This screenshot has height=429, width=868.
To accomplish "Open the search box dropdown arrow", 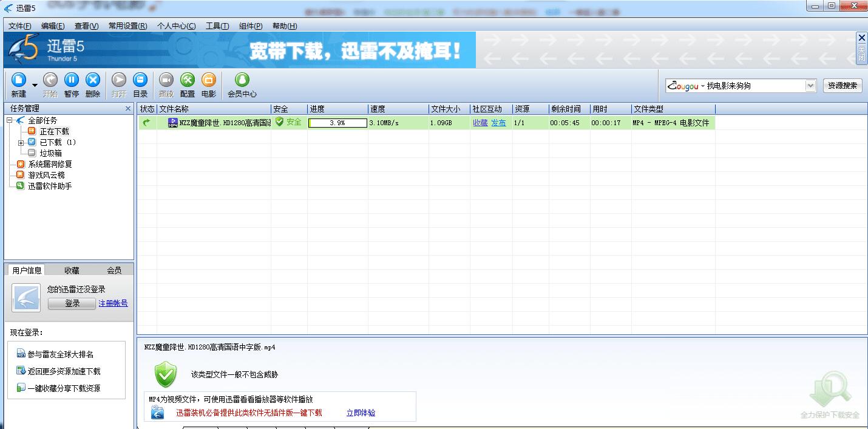I will [810, 86].
